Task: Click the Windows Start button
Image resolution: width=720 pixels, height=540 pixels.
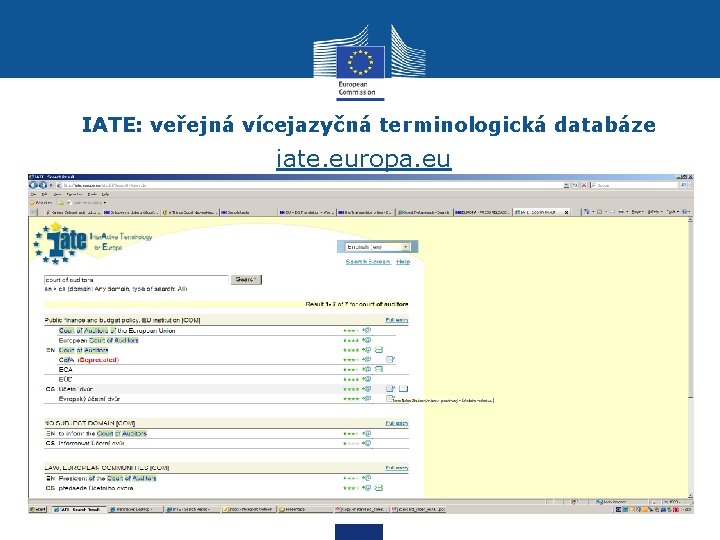Action: 38,510
